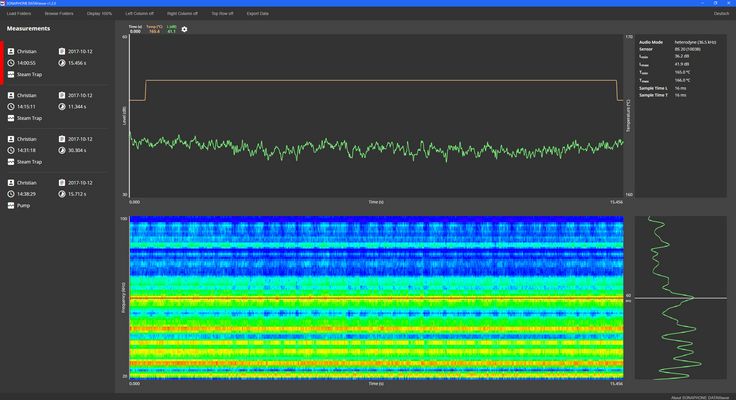Click the type icon beside the 14:31:18 Steam Trap
This screenshot has height=400, width=736.
point(11,161)
